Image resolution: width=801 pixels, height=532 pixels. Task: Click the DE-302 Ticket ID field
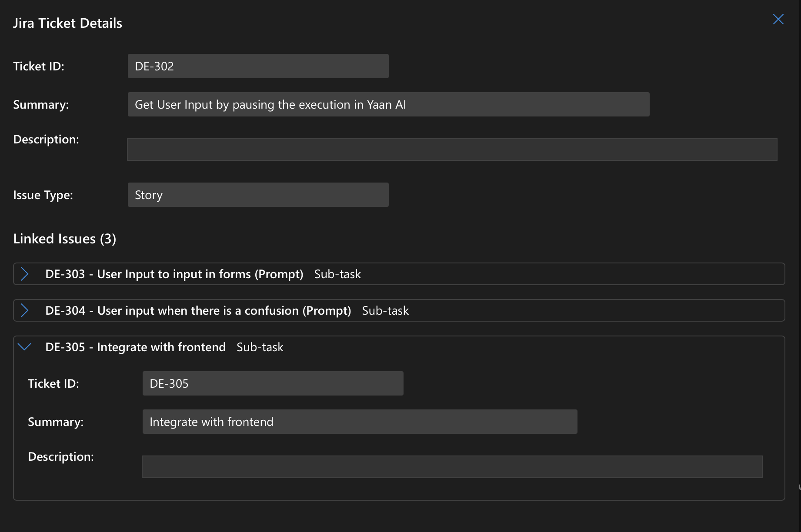tap(258, 66)
